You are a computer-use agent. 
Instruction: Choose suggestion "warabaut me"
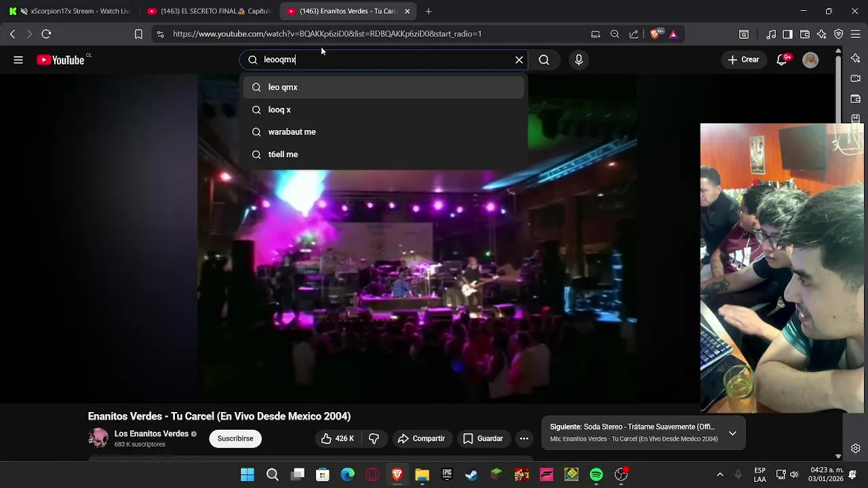(384, 131)
